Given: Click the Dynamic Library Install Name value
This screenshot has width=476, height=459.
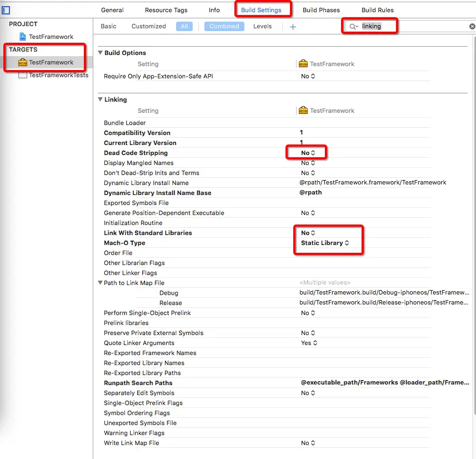Looking at the screenshot, I should [373, 182].
